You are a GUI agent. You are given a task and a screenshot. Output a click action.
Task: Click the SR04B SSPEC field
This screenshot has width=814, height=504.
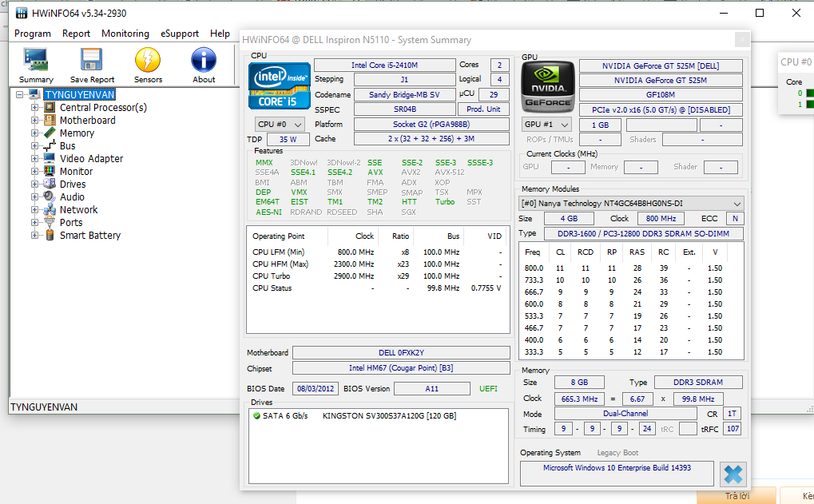click(404, 109)
